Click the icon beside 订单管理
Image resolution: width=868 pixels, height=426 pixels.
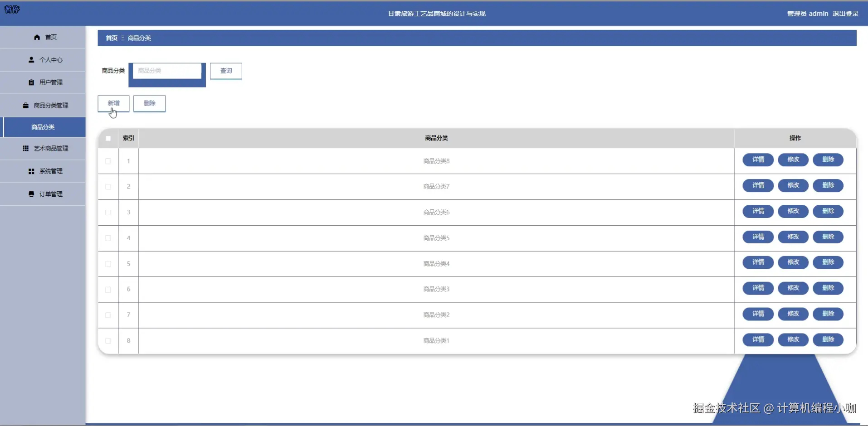click(31, 194)
